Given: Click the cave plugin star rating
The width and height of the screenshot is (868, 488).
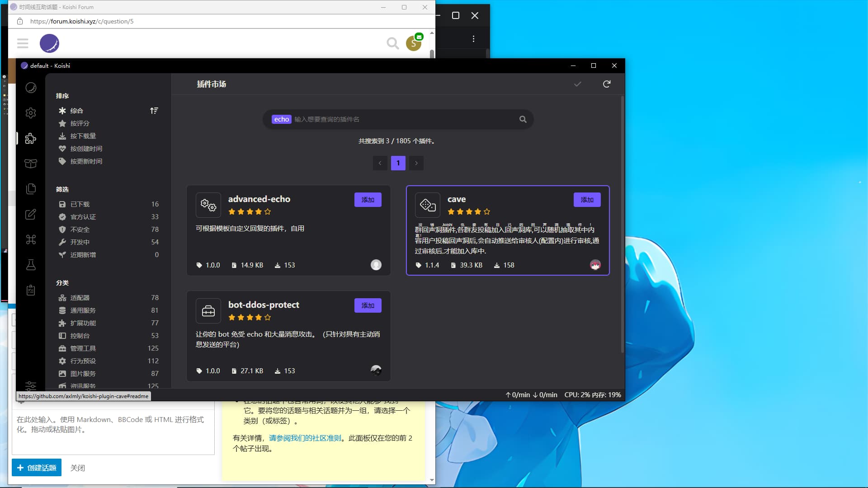Looking at the screenshot, I should (x=468, y=211).
